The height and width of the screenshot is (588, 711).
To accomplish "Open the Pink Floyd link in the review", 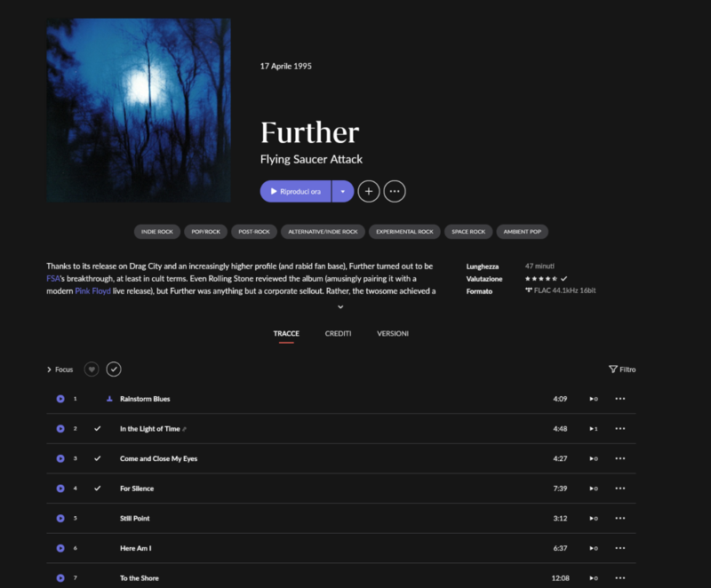I will point(92,290).
